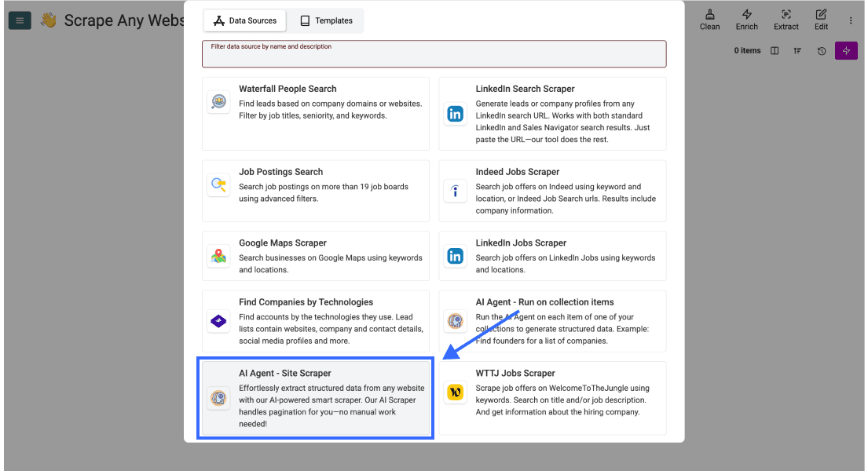Click the Google Maps pin icon
Screen dimensions: 868x471
(218, 256)
